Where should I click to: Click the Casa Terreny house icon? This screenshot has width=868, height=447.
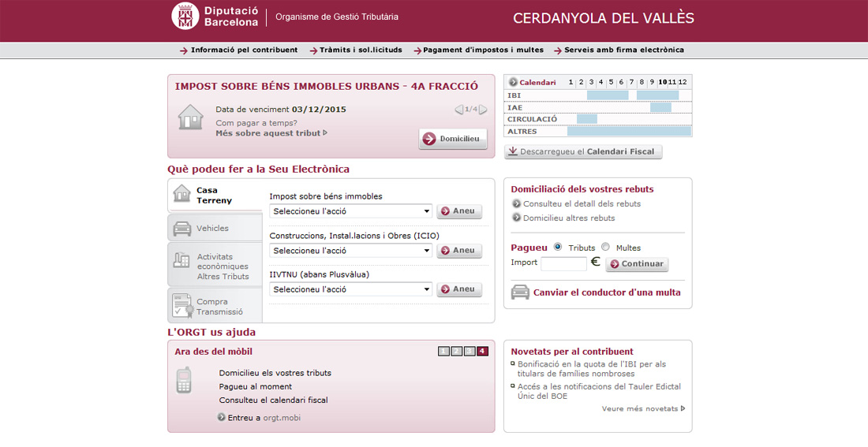(x=181, y=194)
